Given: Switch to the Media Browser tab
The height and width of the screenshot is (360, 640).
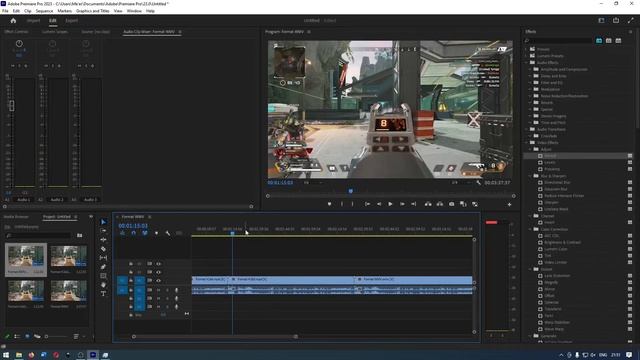Looking at the screenshot, I should (16, 217).
